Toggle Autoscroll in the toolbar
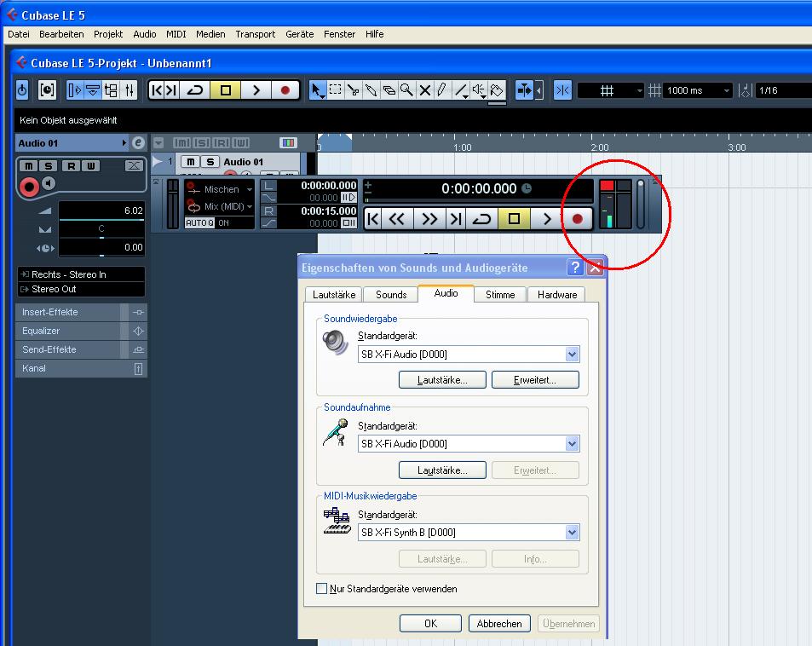The width and height of the screenshot is (812, 646). pos(524,90)
